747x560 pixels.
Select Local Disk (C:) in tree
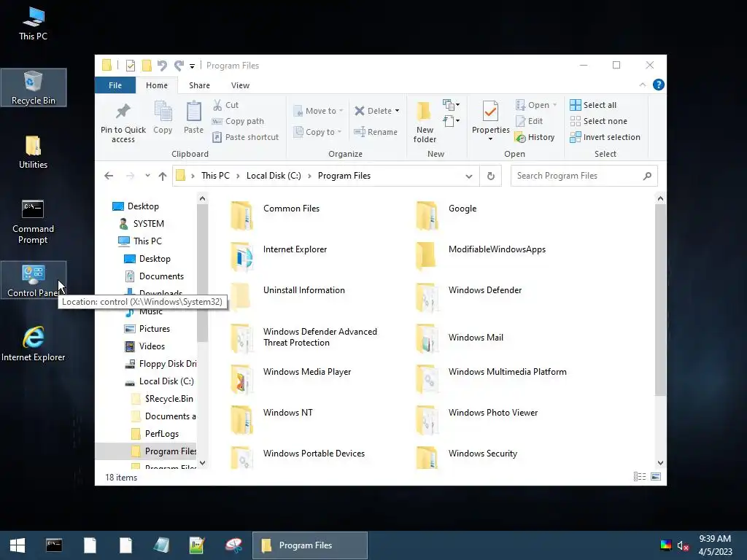pyautogui.click(x=166, y=381)
